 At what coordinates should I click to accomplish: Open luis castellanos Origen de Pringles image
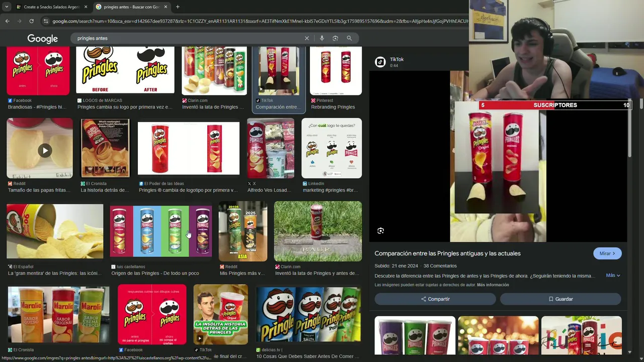[161, 231]
